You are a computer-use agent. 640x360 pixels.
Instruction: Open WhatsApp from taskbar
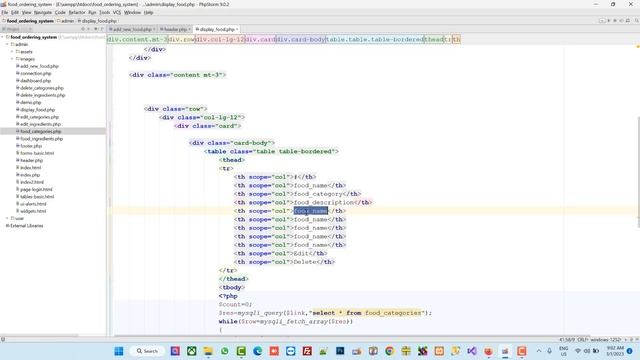(224, 351)
